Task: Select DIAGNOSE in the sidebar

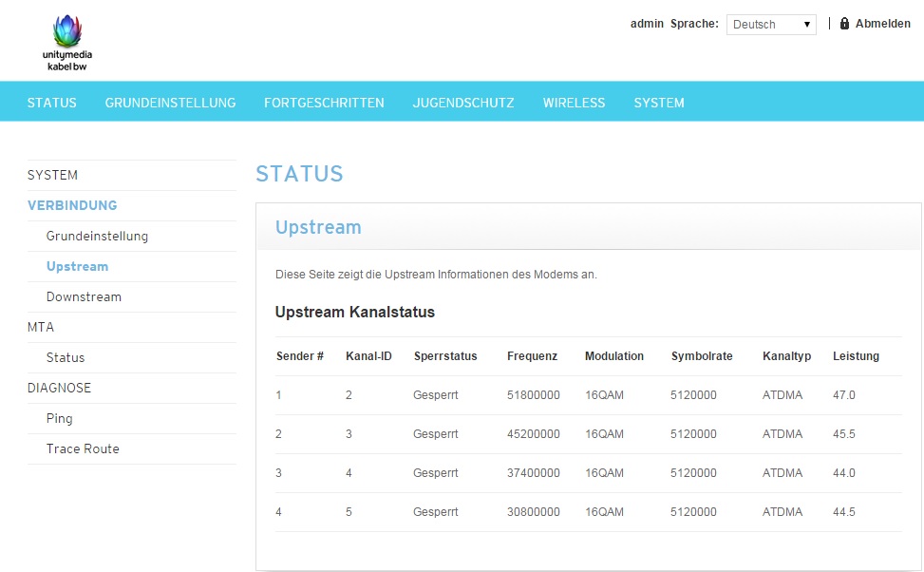Action: point(59,388)
